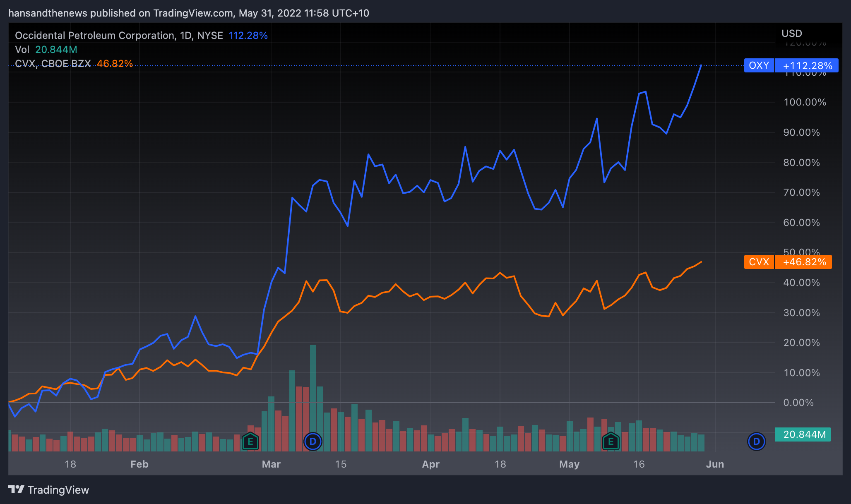Viewport: 851px width, 504px height.
Task: Select the Vol indicator legend entry
Action: click(x=22, y=50)
